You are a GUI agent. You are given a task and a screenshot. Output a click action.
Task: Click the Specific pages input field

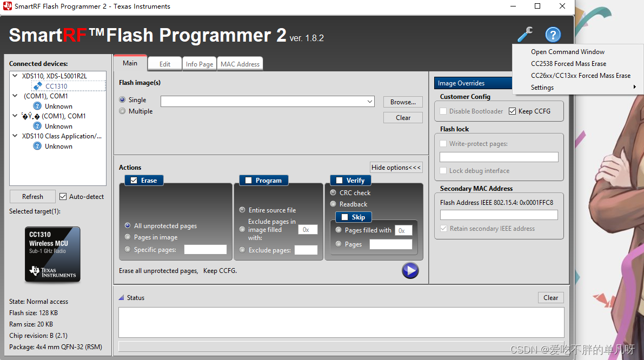205,249
